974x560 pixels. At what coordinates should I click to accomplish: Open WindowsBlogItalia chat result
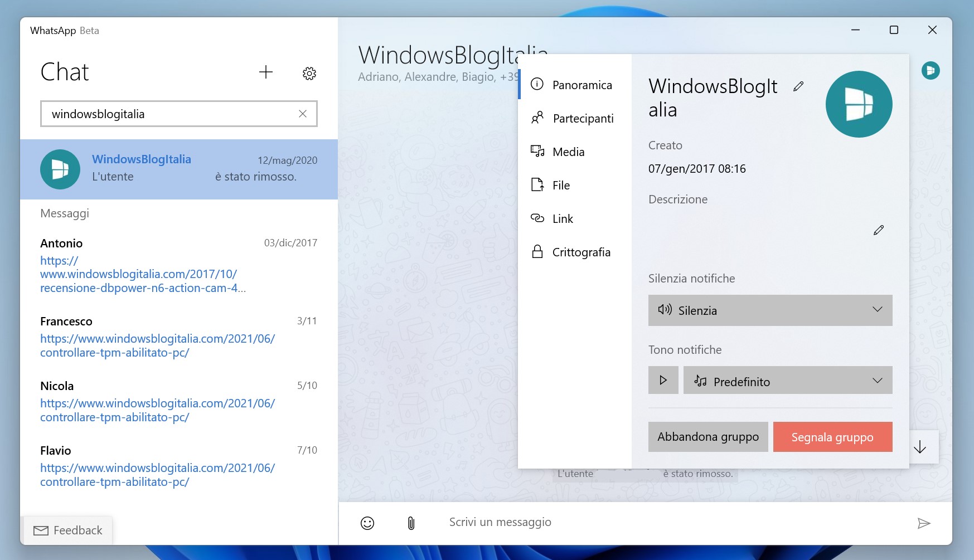[x=179, y=169]
